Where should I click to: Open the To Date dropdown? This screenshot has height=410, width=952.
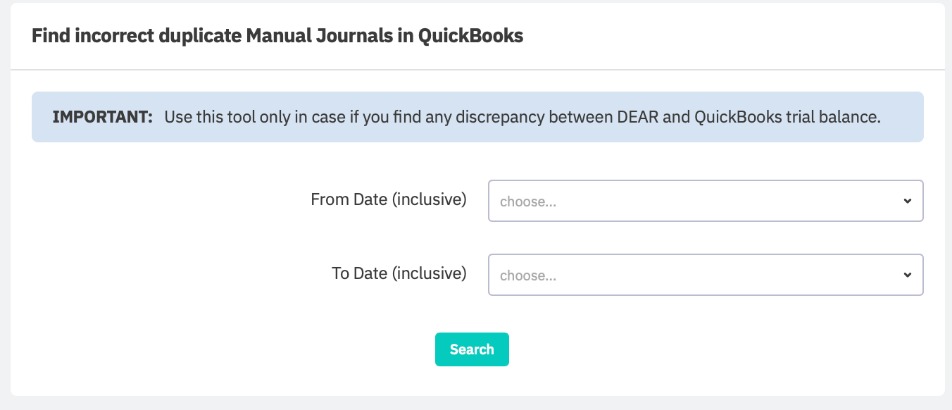tap(705, 274)
